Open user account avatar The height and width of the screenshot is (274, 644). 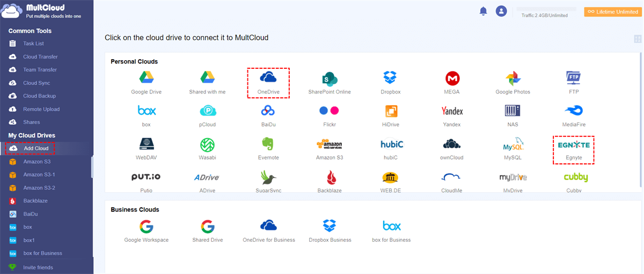[501, 11]
